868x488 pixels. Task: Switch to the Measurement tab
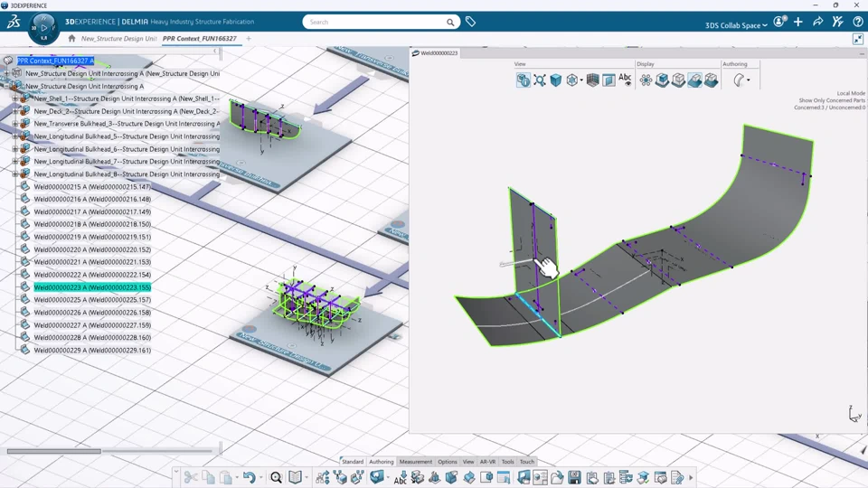tap(415, 462)
